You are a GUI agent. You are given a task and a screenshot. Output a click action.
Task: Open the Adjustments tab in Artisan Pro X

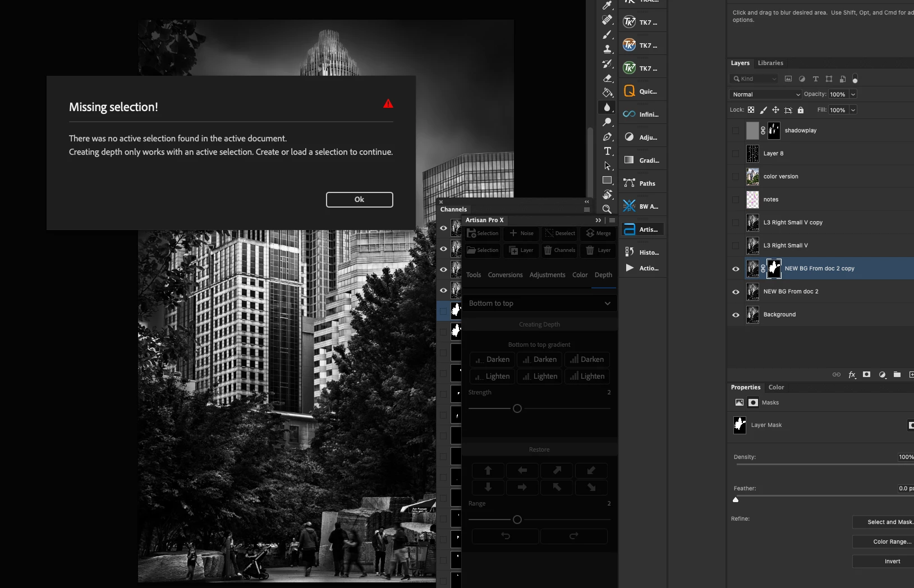point(547,275)
